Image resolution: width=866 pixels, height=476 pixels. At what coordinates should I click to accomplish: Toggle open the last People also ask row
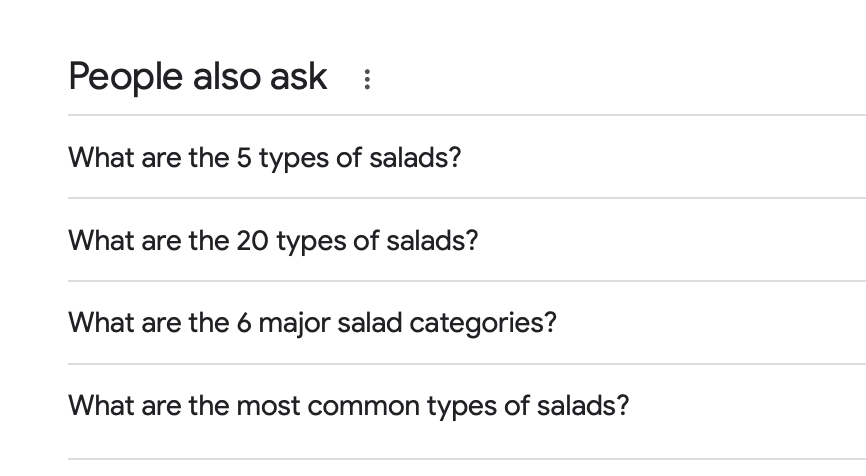pyautogui.click(x=467, y=411)
